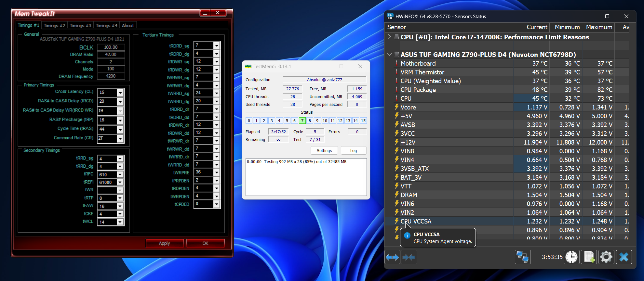Image resolution: width=644 pixels, height=281 pixels.
Task: Click HWiNFO logging start sheet icon
Action: (589, 257)
